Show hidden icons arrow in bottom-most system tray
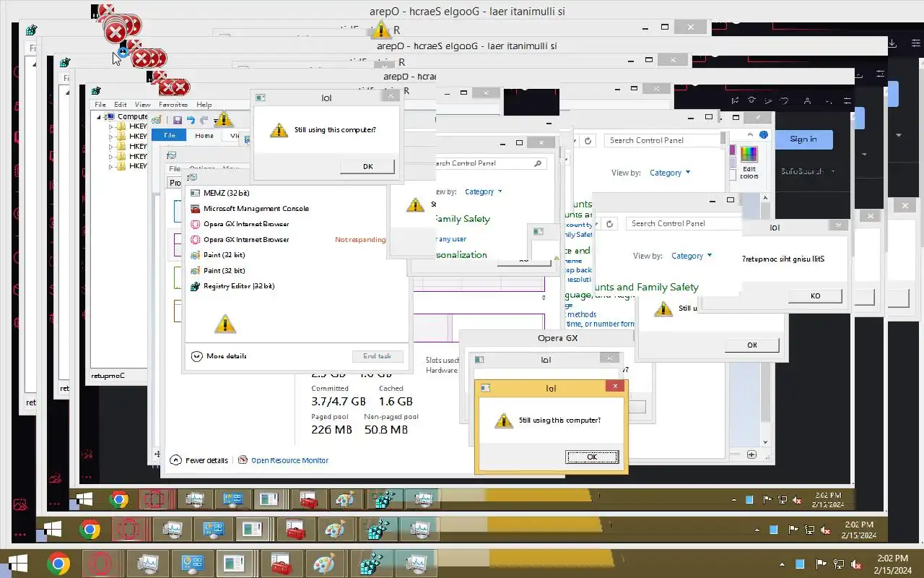 tap(782, 564)
